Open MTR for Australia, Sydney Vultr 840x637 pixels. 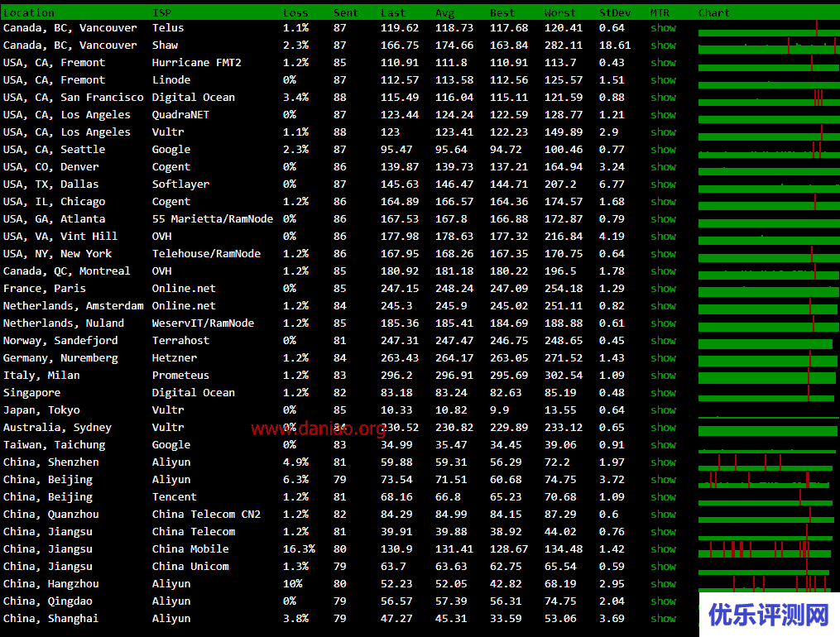point(663,428)
